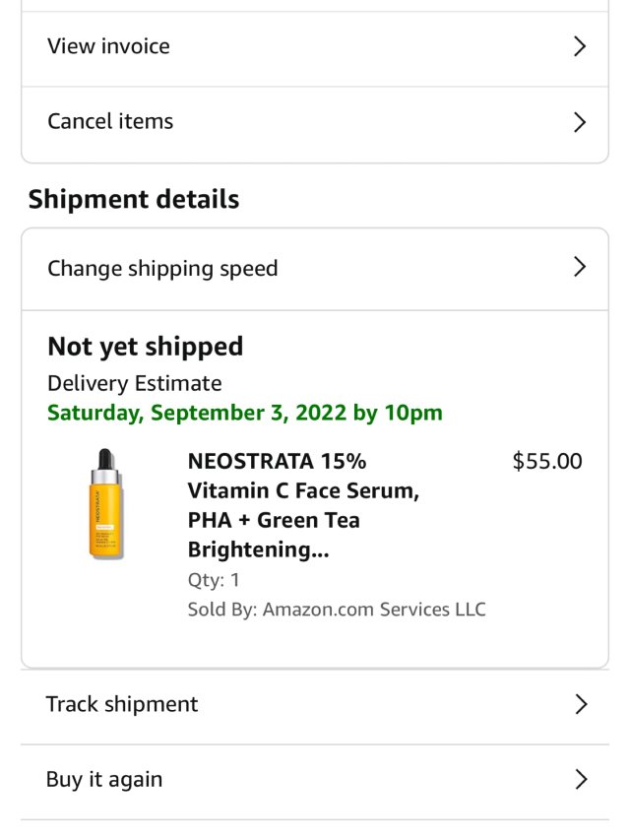Screen dimensions: 630x840
Task: Select Buy it again
Action: pos(104,780)
